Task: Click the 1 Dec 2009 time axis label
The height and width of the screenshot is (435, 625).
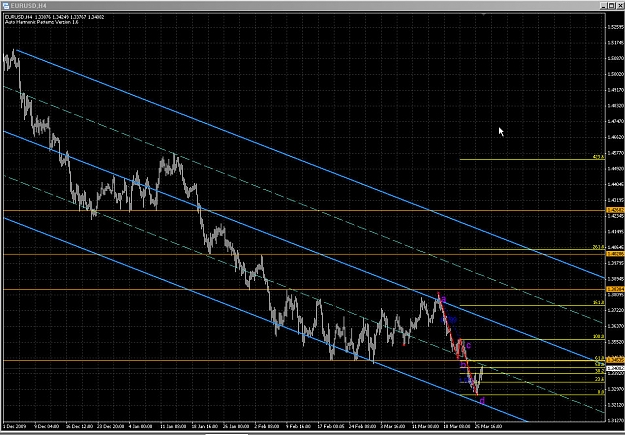Action: 15,426
